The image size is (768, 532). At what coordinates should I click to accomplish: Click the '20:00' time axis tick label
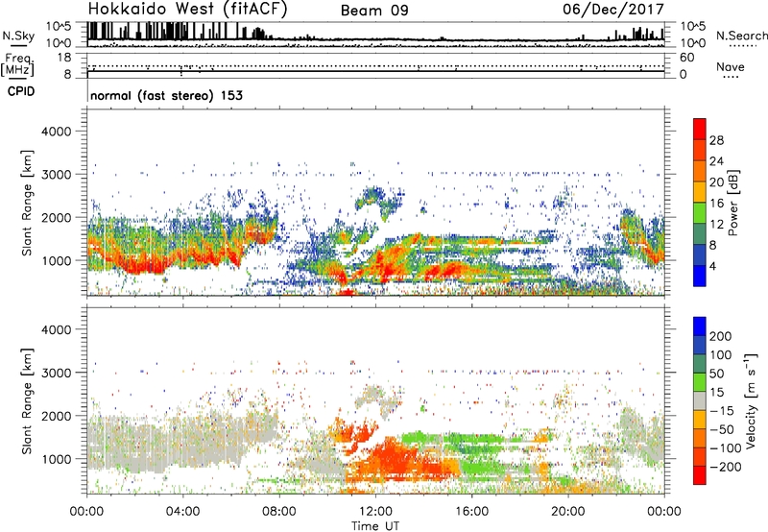point(568,512)
